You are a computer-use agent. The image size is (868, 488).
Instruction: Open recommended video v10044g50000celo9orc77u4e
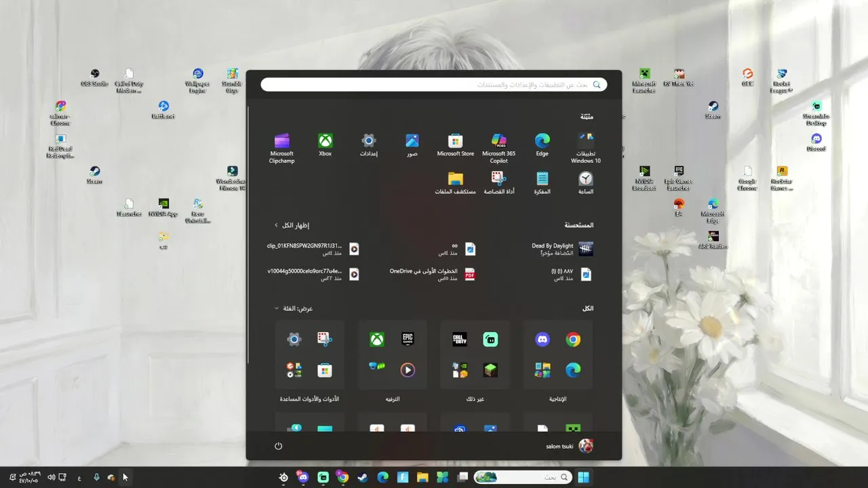313,274
